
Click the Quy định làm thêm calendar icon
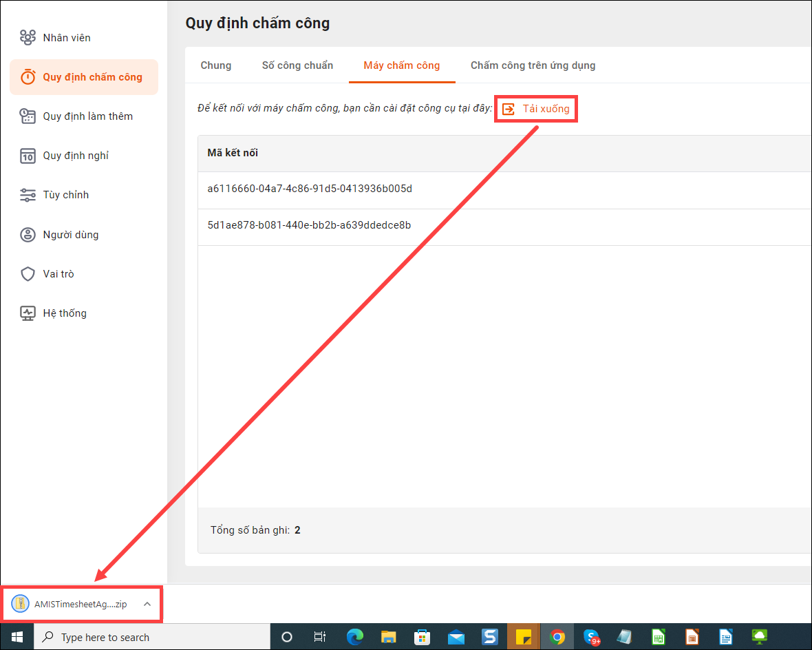(28, 116)
